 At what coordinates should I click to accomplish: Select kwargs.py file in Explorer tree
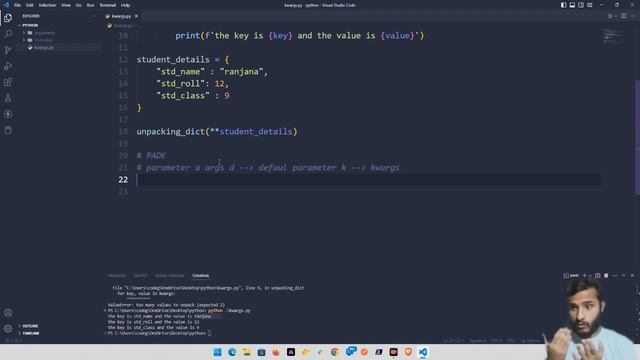tap(44, 48)
